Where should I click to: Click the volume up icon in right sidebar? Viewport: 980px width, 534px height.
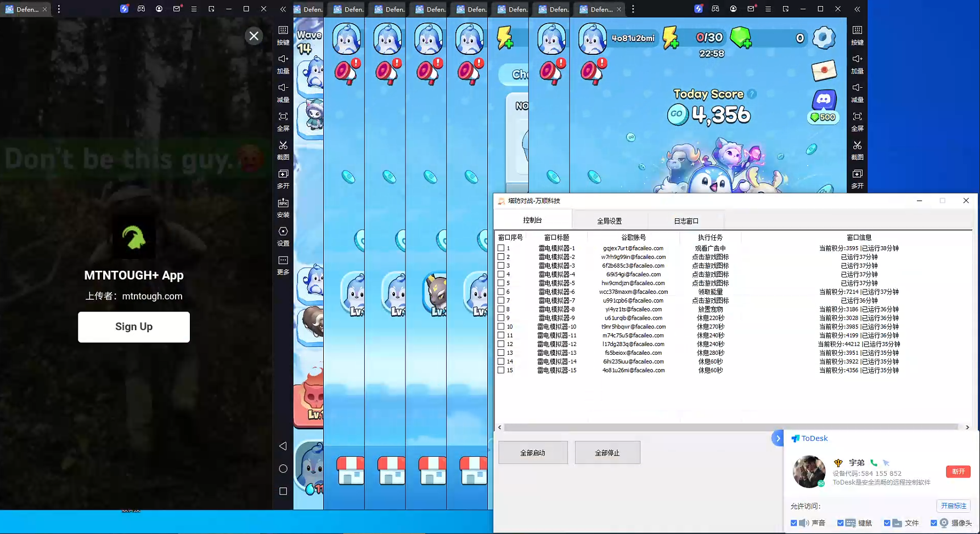[857, 59]
